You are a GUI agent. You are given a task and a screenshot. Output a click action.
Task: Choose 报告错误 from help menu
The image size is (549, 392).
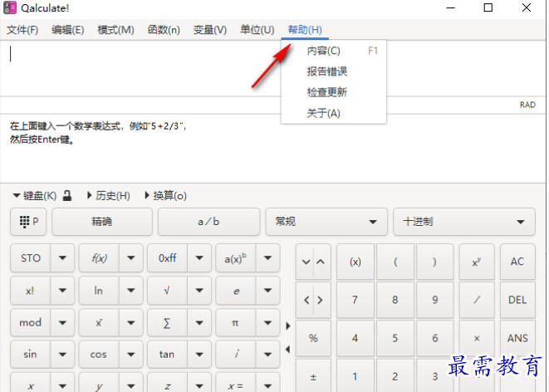point(334,71)
